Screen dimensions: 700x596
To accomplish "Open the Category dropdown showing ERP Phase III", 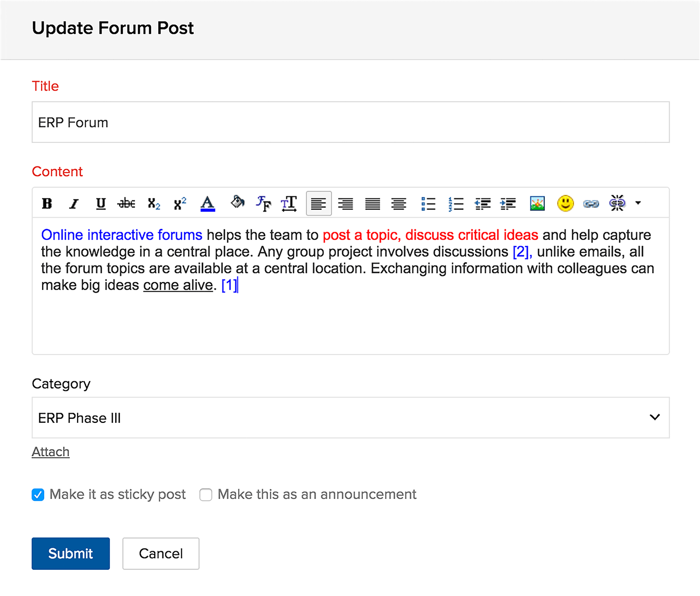I will [351, 418].
